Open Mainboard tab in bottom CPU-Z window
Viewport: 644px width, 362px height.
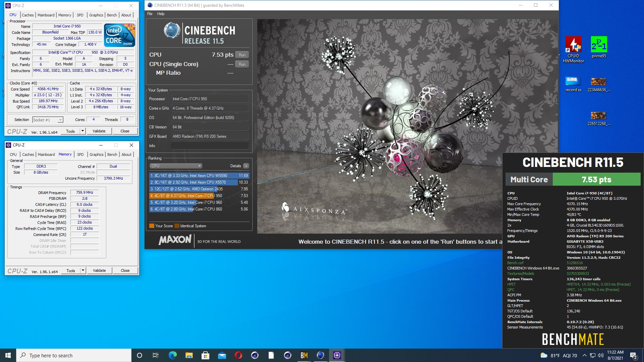click(46, 155)
